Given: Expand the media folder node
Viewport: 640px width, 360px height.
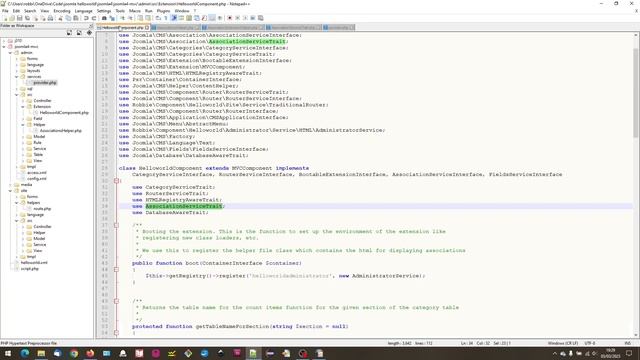Looking at the screenshot, I should (x=10, y=184).
